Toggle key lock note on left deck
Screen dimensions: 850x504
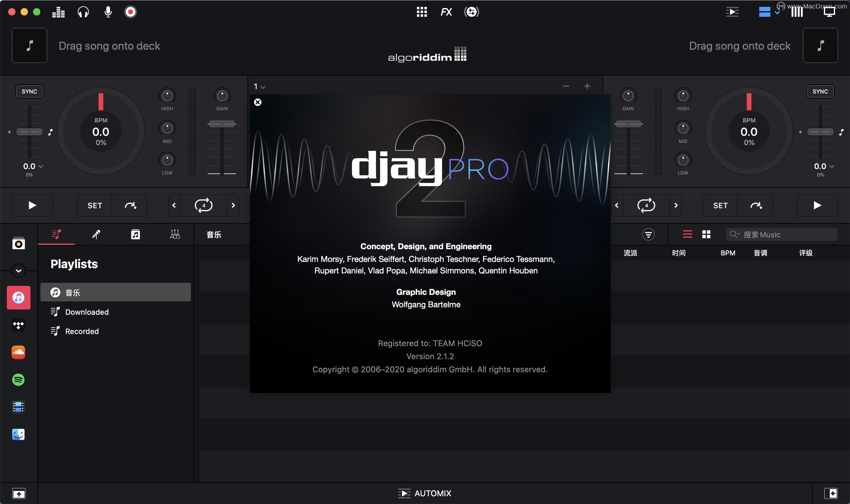point(50,132)
